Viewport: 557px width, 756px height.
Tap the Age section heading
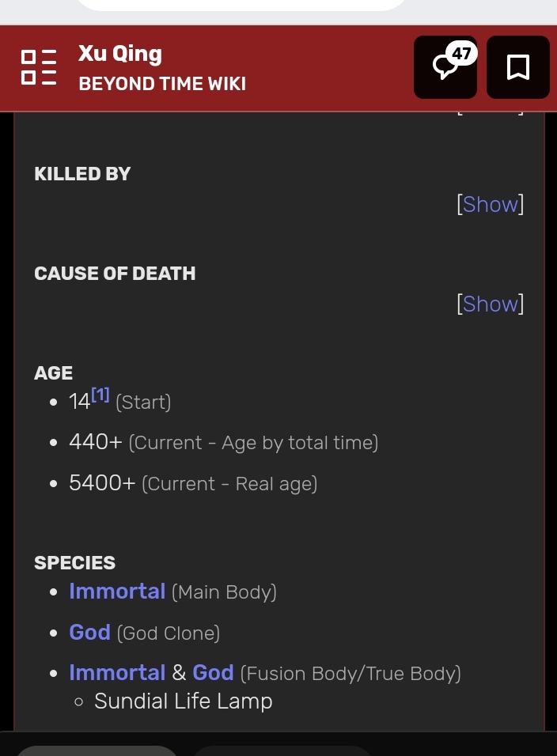pyautogui.click(x=54, y=372)
